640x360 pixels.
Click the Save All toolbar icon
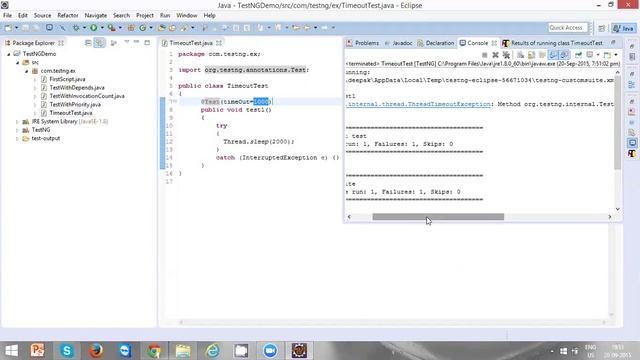click(36, 28)
